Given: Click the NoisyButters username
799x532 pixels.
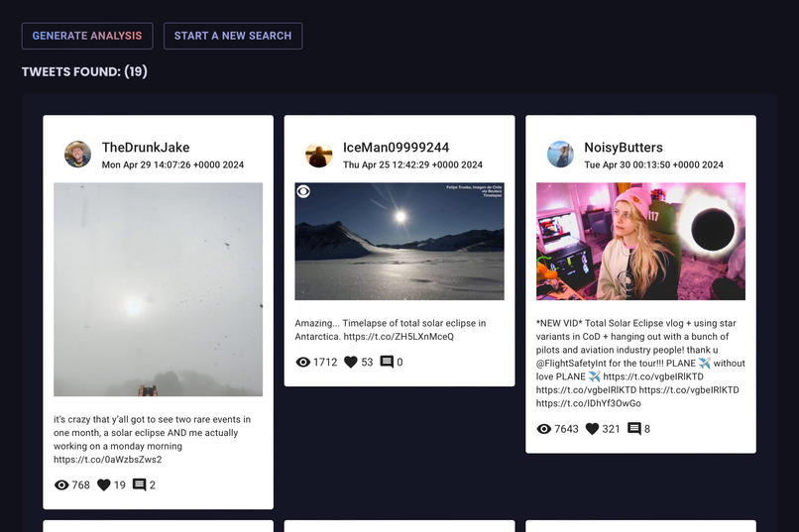Looking at the screenshot, I should click(624, 148).
